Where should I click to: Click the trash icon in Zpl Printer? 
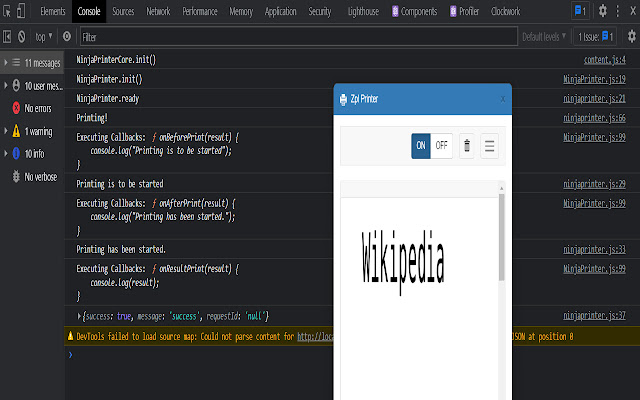(467, 145)
